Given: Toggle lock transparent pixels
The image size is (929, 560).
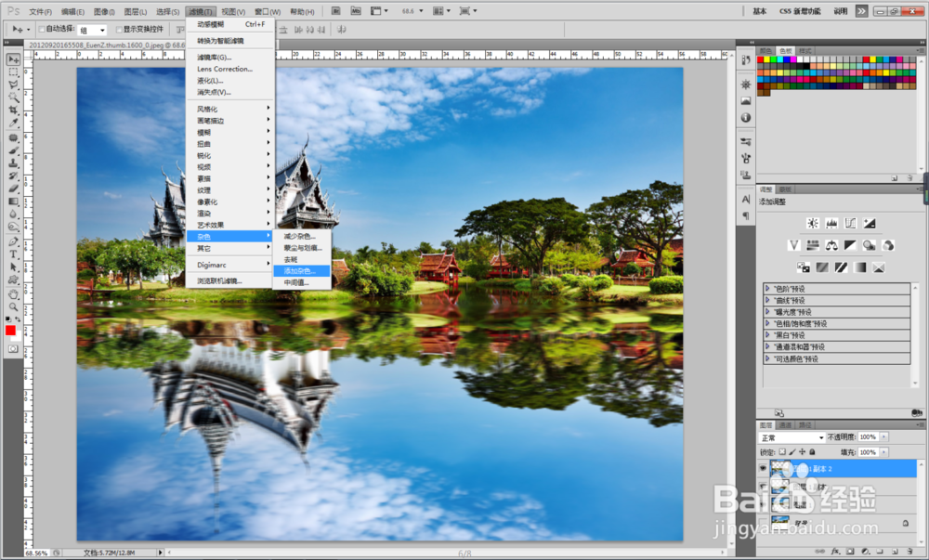Looking at the screenshot, I should pos(782,451).
